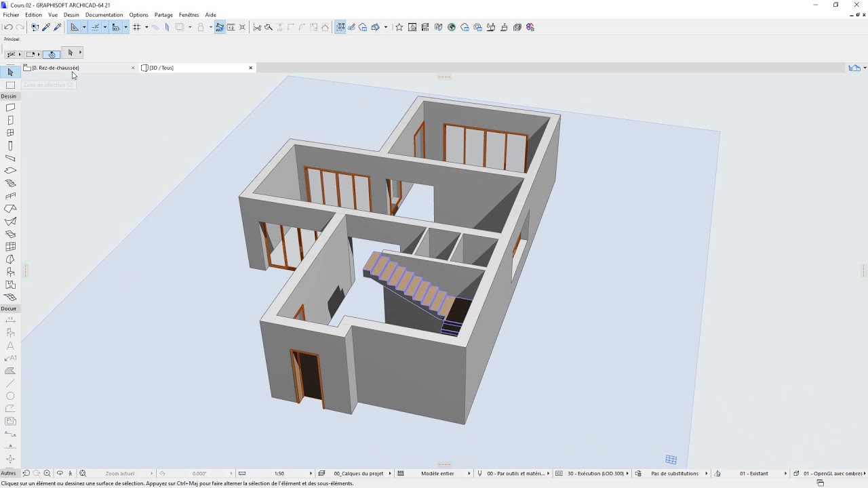The image size is (868, 488).
Task: Click the zoom in magnifier in status bar
Action: (47, 473)
